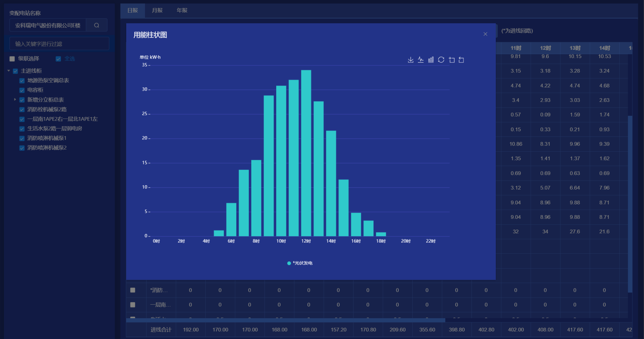The height and width of the screenshot is (339, 644).
Task: Uncheck 消防喷淋机械泵2 checkbox
Action: 22,148
